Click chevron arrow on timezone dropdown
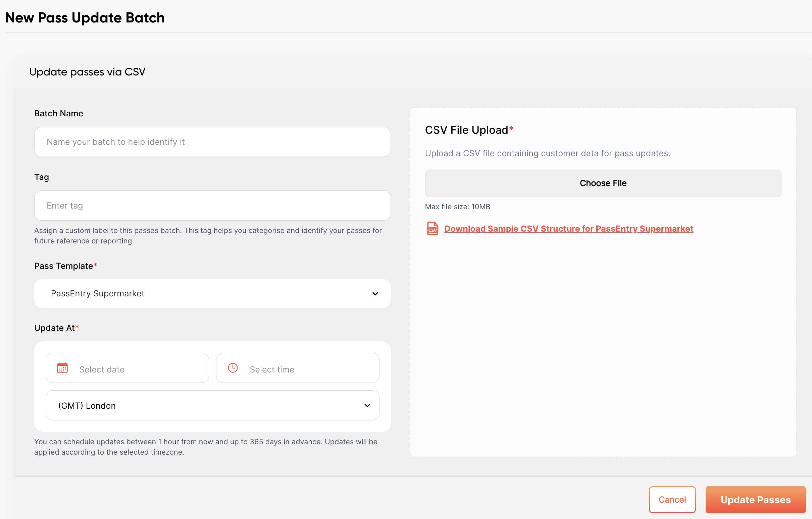 coord(367,405)
